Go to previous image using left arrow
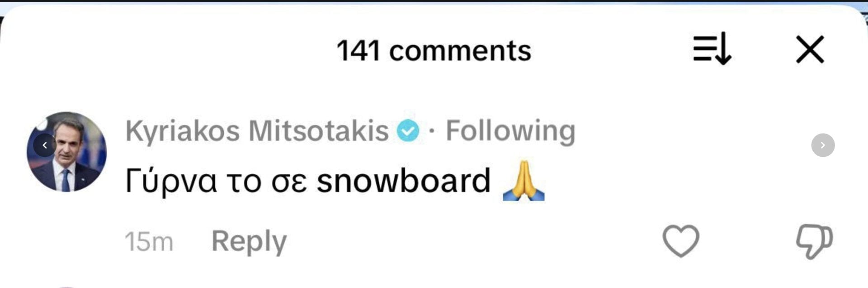The width and height of the screenshot is (868, 288). (x=45, y=145)
